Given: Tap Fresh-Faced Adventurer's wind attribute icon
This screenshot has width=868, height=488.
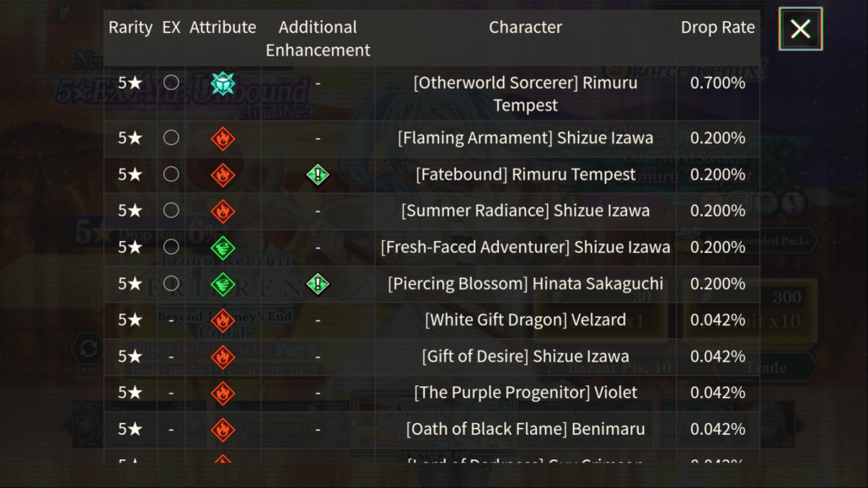Looking at the screenshot, I should [x=222, y=248].
